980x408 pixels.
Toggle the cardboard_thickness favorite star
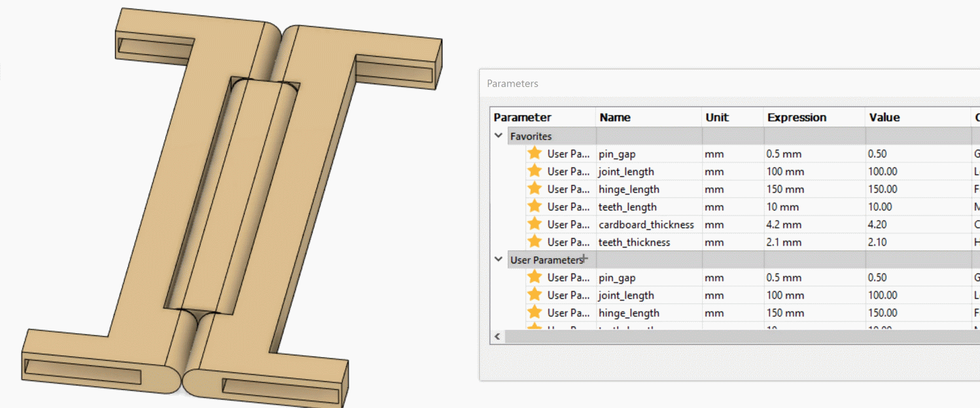click(534, 224)
